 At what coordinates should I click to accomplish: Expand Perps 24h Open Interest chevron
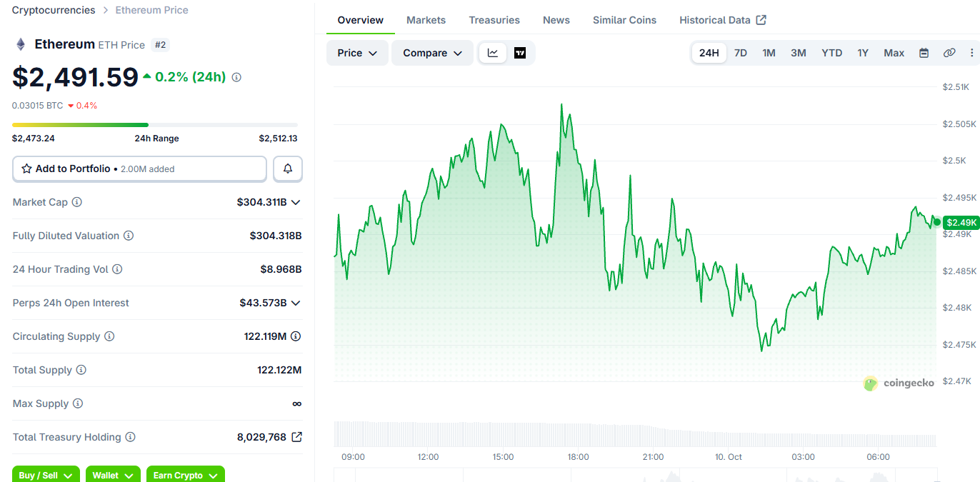(296, 303)
